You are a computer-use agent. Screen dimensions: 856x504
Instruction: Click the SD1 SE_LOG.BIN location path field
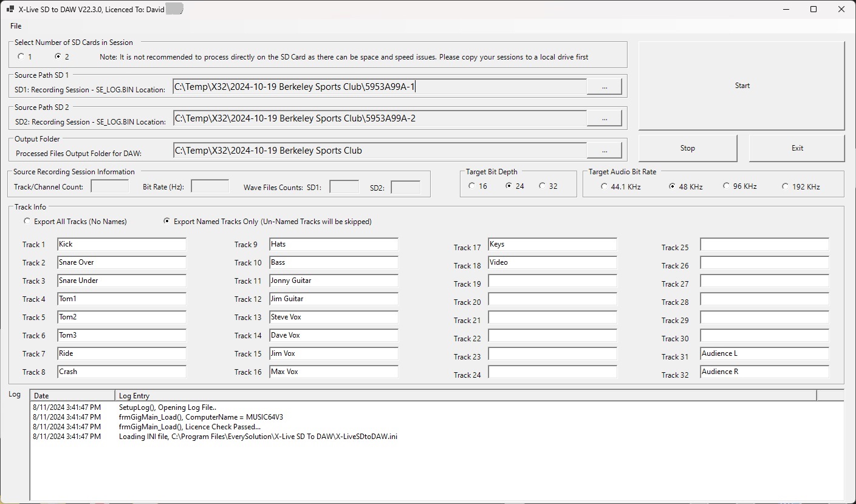point(380,87)
